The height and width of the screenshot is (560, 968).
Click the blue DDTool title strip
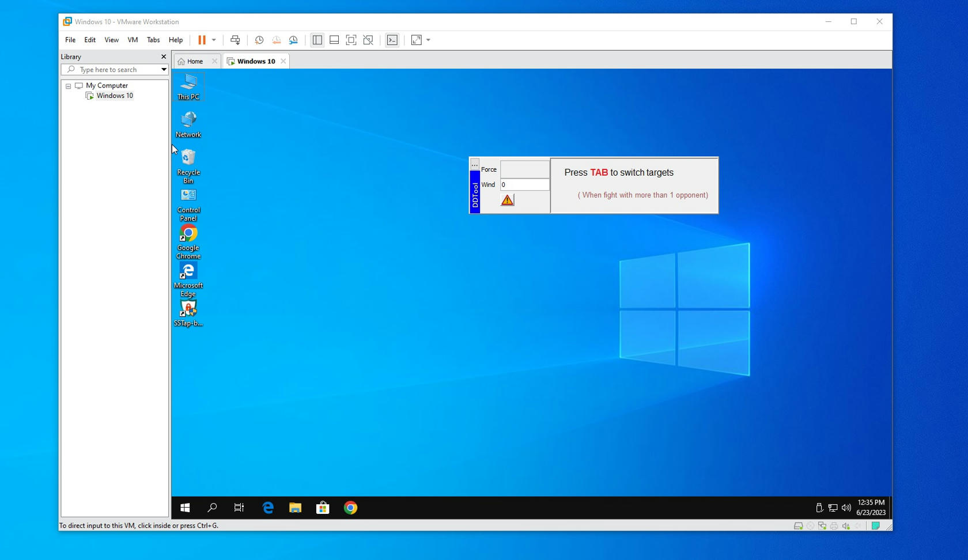(475, 192)
